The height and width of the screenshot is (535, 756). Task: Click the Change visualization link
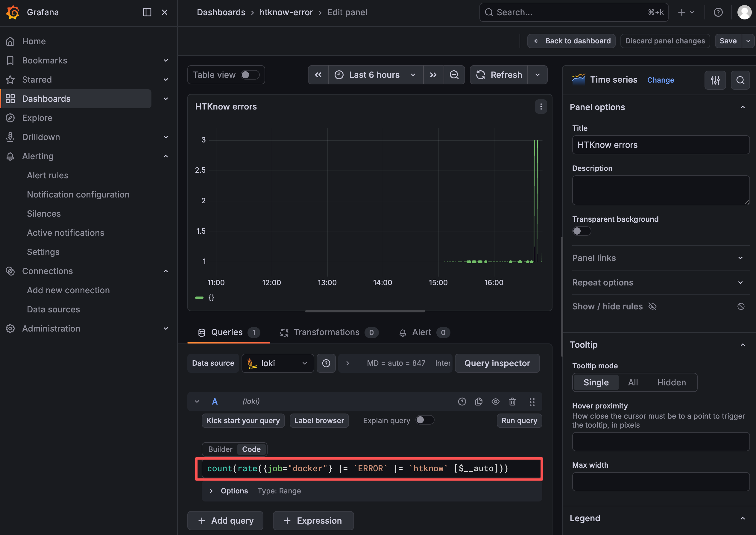point(660,80)
